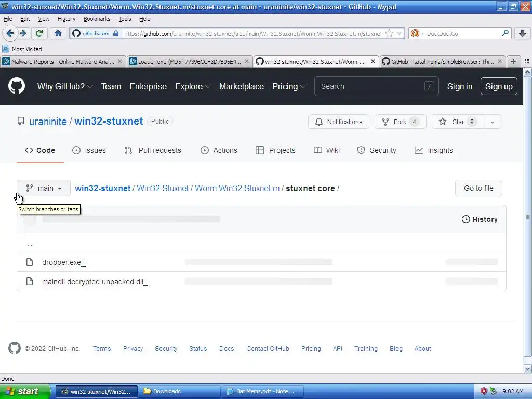The image size is (532, 399).
Task: Select the Code repository tab
Action: point(40,150)
